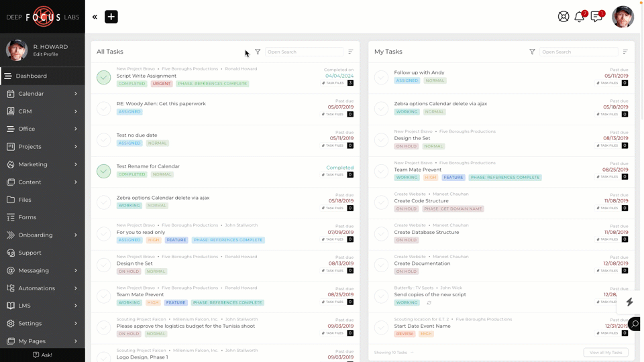This screenshot has height=362, width=644.
Task: Collapse sidebar with double-chevron icon
Action: 95,17
